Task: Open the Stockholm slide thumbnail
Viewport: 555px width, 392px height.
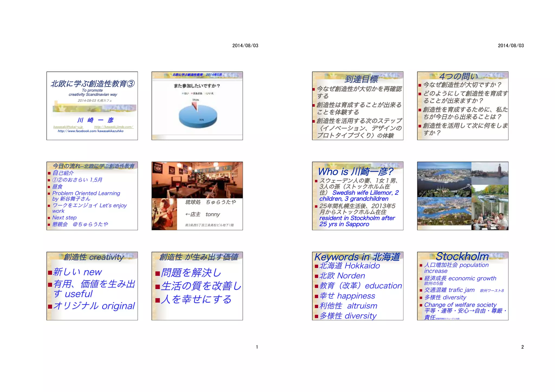Action: point(463,286)
